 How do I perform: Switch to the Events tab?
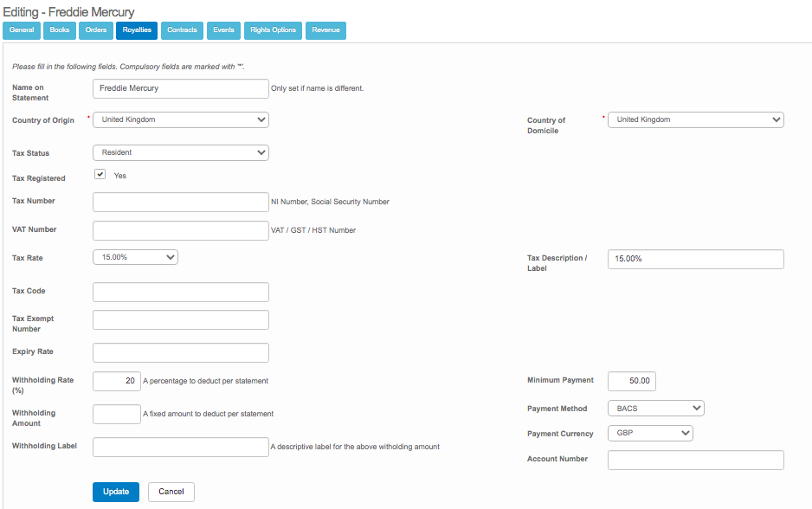point(223,30)
